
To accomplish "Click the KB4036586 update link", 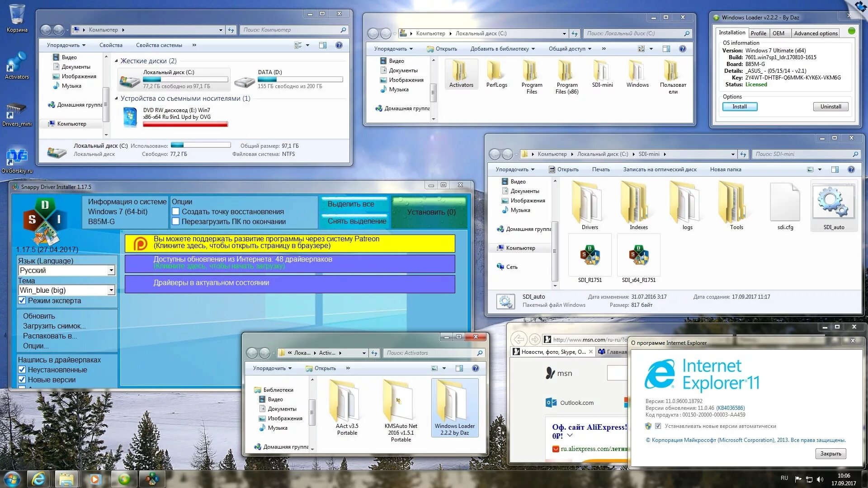I will pyautogui.click(x=730, y=408).
